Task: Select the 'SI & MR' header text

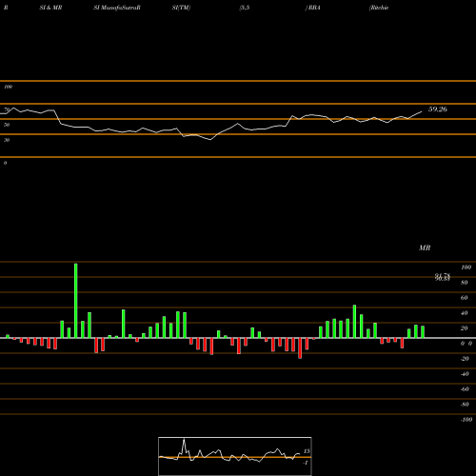Action: coord(50,8)
